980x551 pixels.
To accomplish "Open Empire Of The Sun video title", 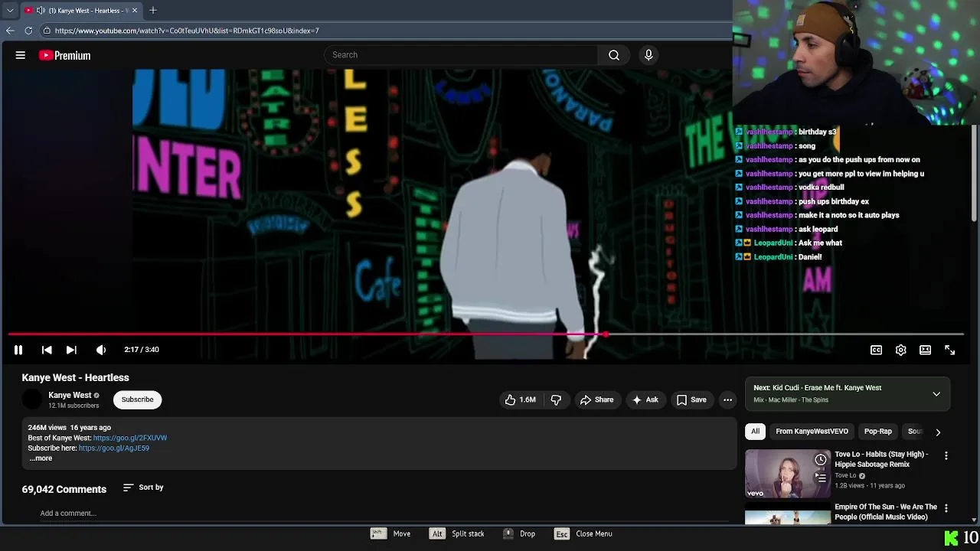I will (x=886, y=512).
